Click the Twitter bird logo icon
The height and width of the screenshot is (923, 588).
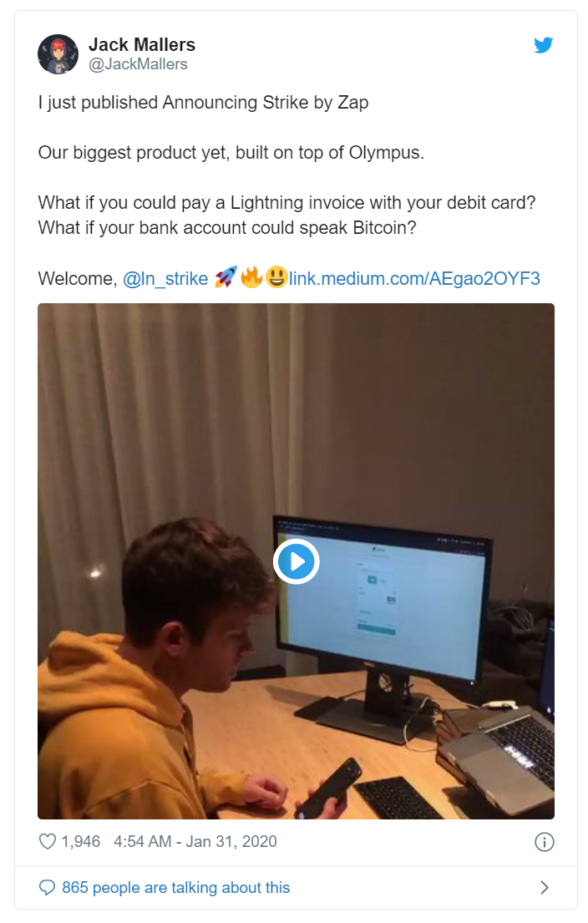click(543, 45)
